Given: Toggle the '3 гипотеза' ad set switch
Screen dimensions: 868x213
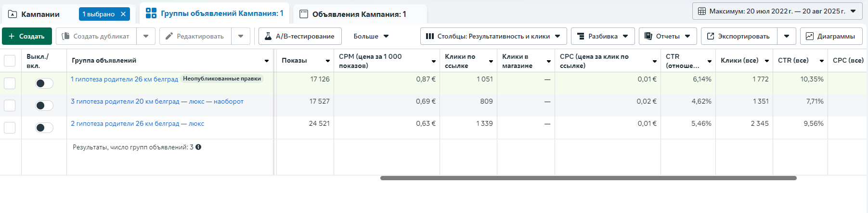Looking at the screenshot, I should pyautogui.click(x=44, y=106).
